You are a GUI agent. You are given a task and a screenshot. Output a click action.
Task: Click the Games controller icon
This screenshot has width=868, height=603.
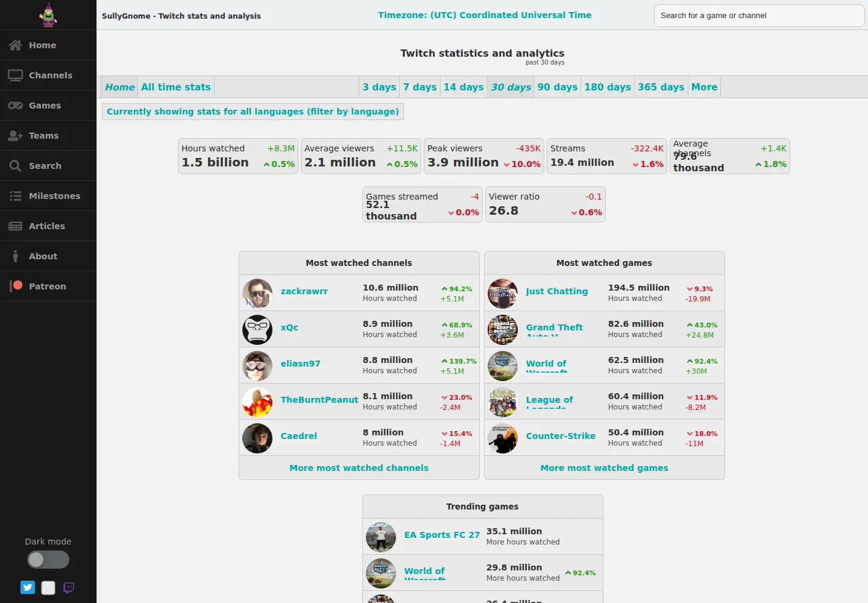[x=15, y=106]
